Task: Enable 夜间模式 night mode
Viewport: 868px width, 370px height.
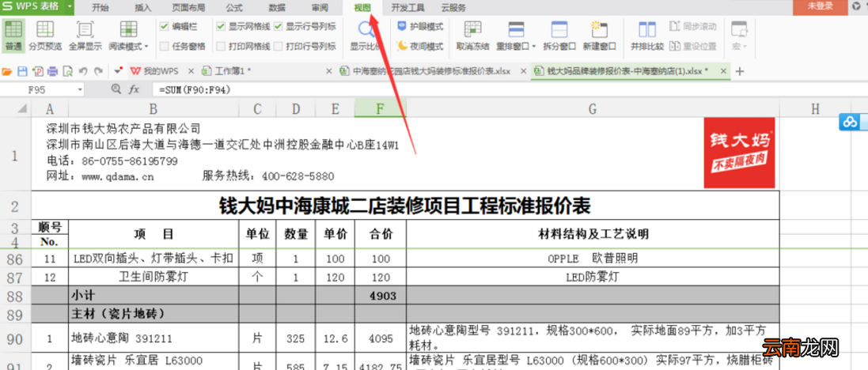Action: pyautogui.click(x=420, y=47)
